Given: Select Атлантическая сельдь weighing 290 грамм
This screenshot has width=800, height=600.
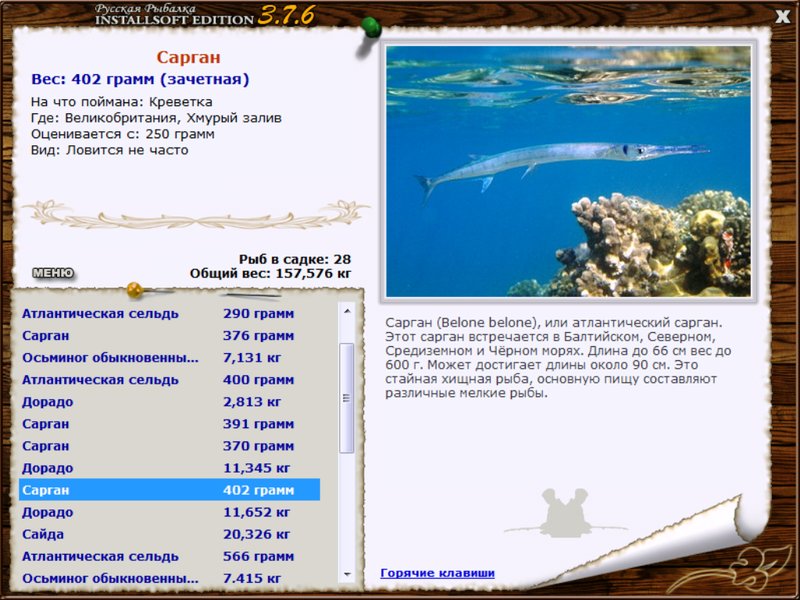Looking at the screenshot, I should pos(169,314).
